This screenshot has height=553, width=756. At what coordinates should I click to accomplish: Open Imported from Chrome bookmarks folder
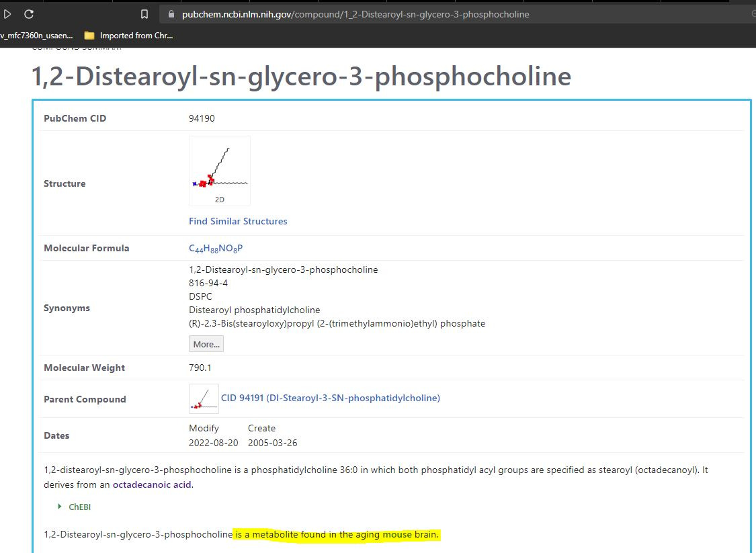[128, 35]
